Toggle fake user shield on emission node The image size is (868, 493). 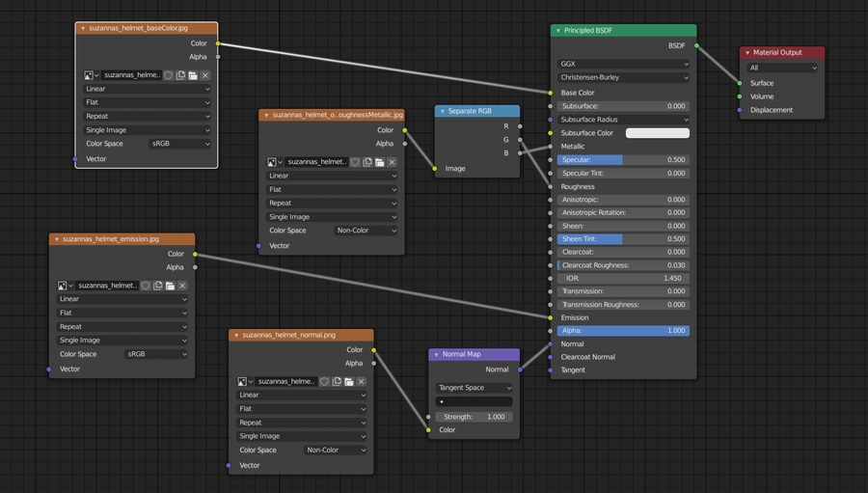[x=146, y=286]
